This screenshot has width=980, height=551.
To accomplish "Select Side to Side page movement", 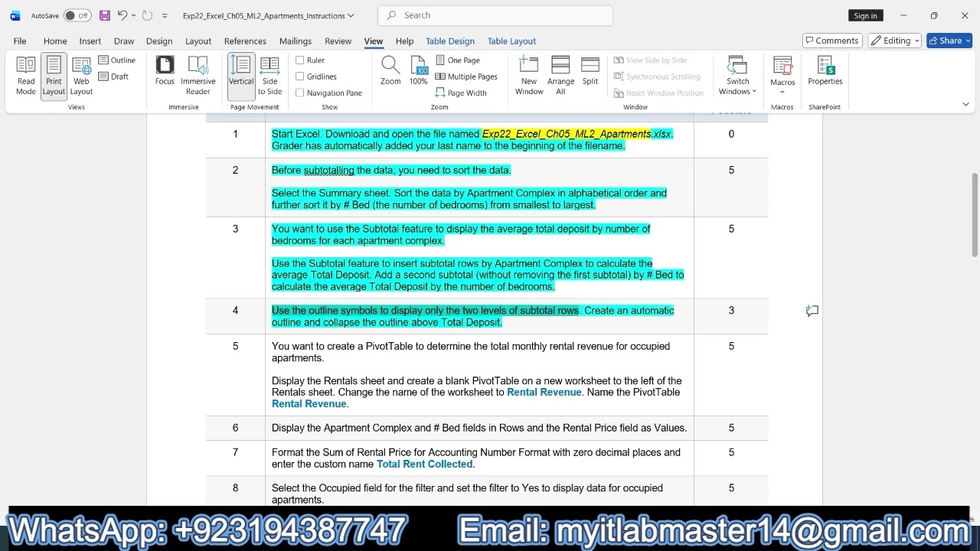I will tap(269, 76).
